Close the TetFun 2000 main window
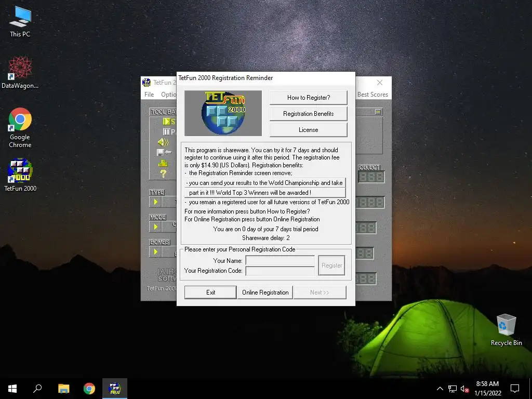This screenshot has height=399, width=532. click(380, 83)
